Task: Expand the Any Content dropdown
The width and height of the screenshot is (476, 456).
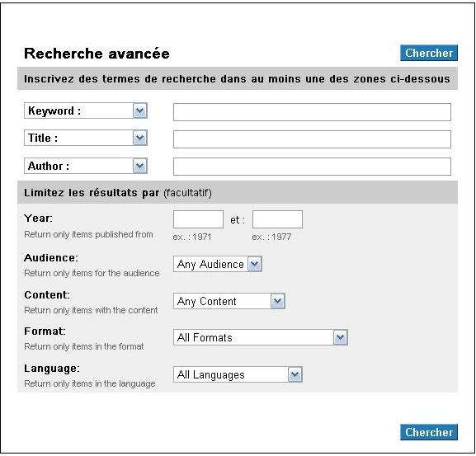Action: click(x=229, y=301)
